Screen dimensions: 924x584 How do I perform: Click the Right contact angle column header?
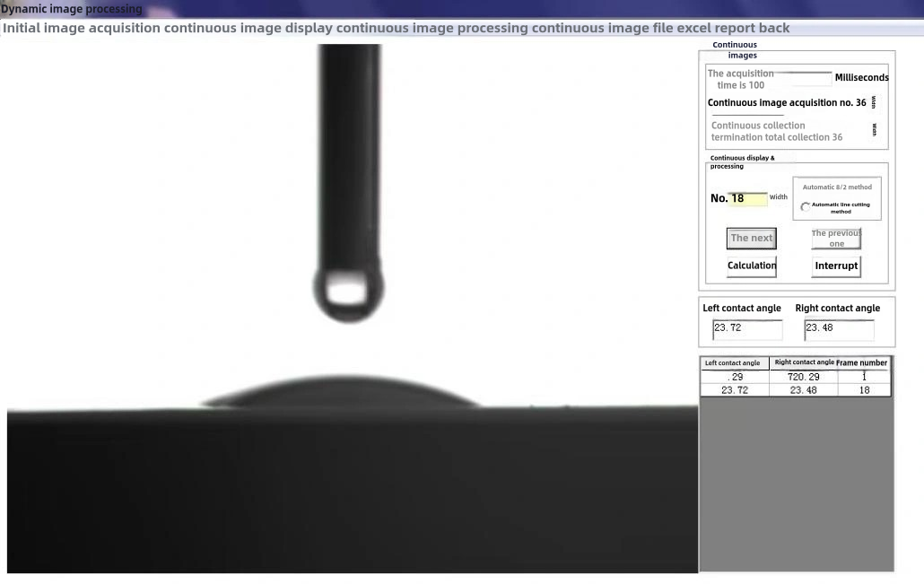tap(803, 363)
